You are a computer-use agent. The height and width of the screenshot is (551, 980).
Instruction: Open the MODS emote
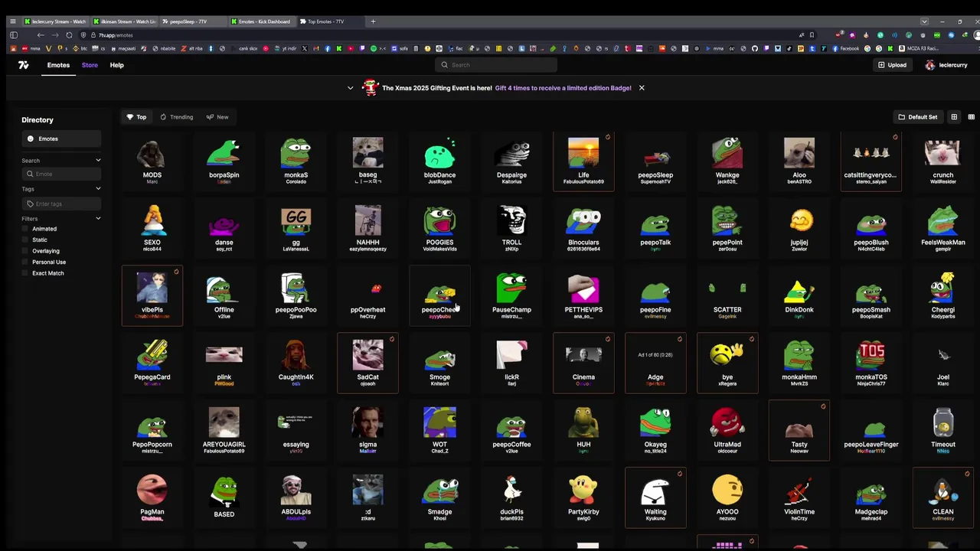(152, 161)
